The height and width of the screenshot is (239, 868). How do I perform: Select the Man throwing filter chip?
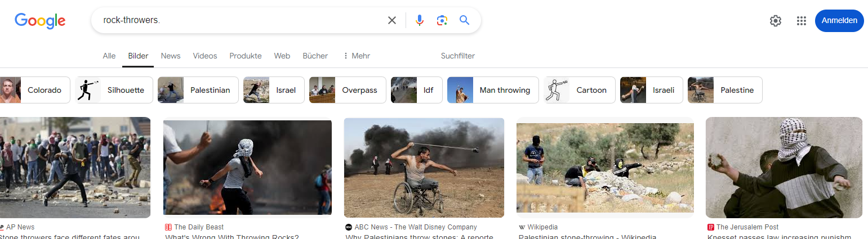(x=493, y=90)
